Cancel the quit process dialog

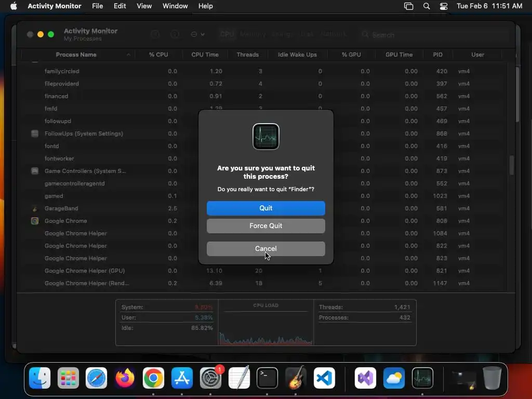[x=265, y=248]
